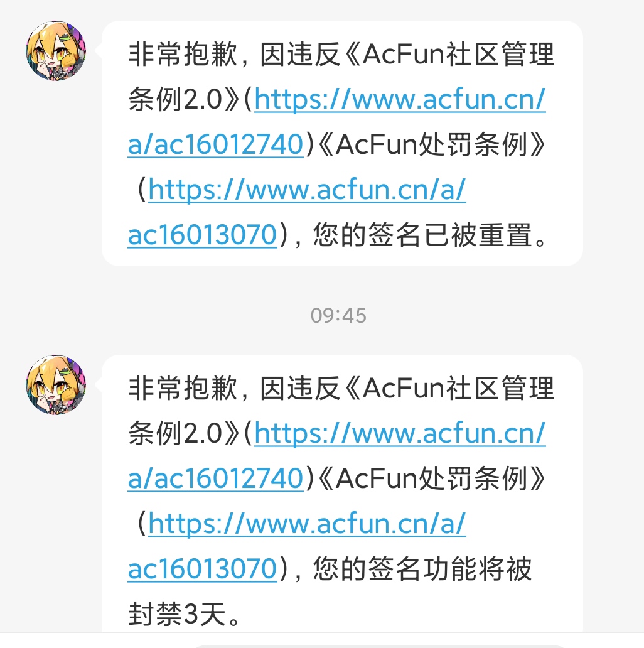Image resolution: width=644 pixels, height=648 pixels.
Task: Follow the a/ac16012740 link in ban message
Action: click(x=216, y=478)
